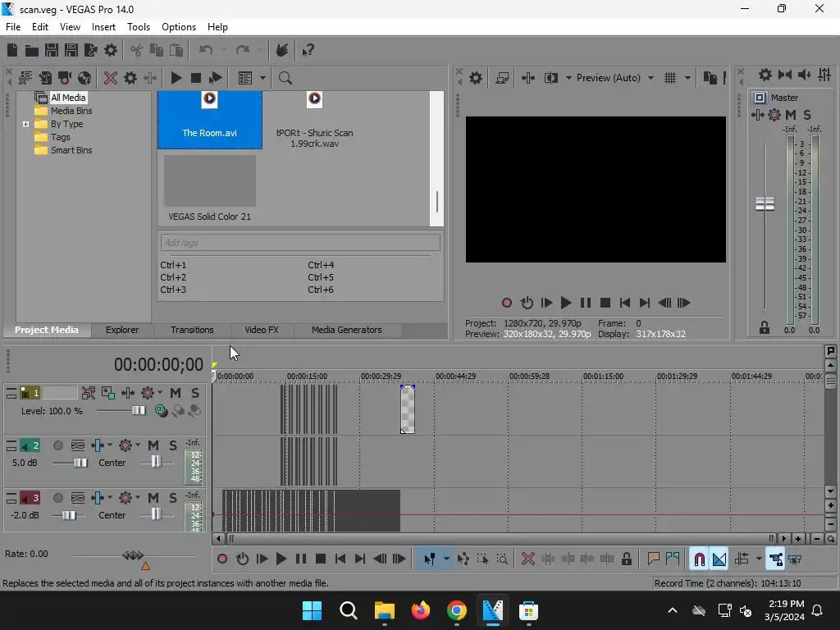Viewport: 840px width, 630px height.
Task: Click the Delete red X in edit toolbar
Action: [x=527, y=559]
